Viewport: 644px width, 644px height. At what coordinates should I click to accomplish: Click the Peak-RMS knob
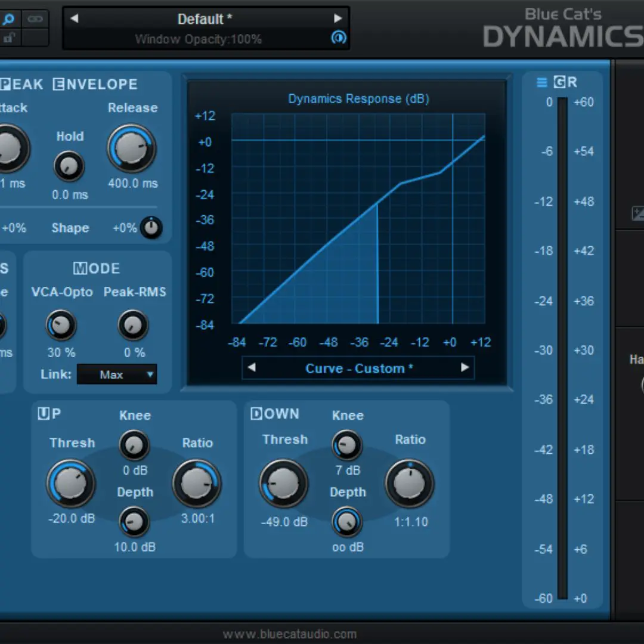point(132,326)
